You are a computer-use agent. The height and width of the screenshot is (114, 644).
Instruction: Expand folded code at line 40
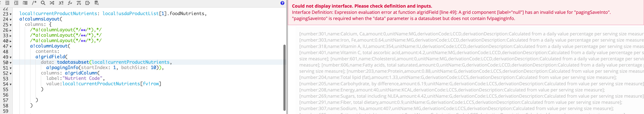click(11, 41)
